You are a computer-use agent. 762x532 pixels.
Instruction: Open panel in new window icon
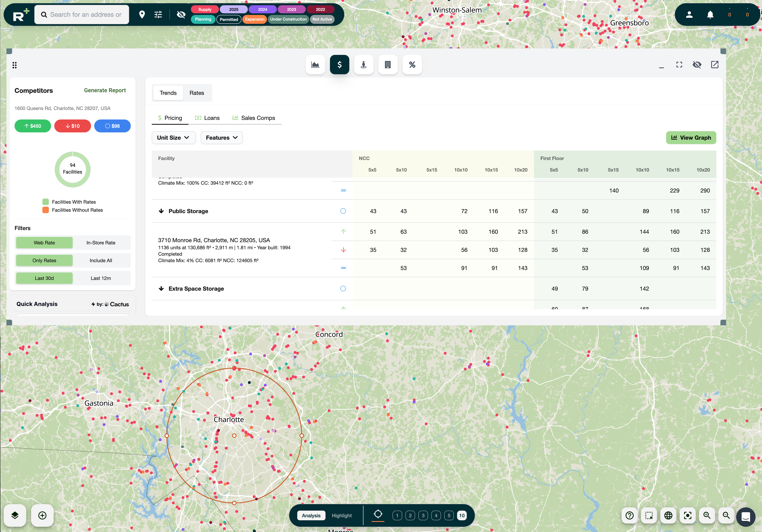715,65
